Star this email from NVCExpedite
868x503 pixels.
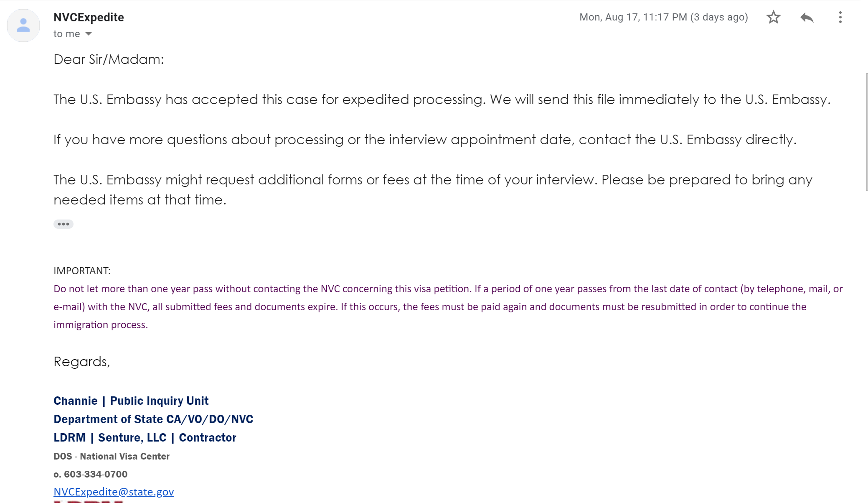click(774, 17)
